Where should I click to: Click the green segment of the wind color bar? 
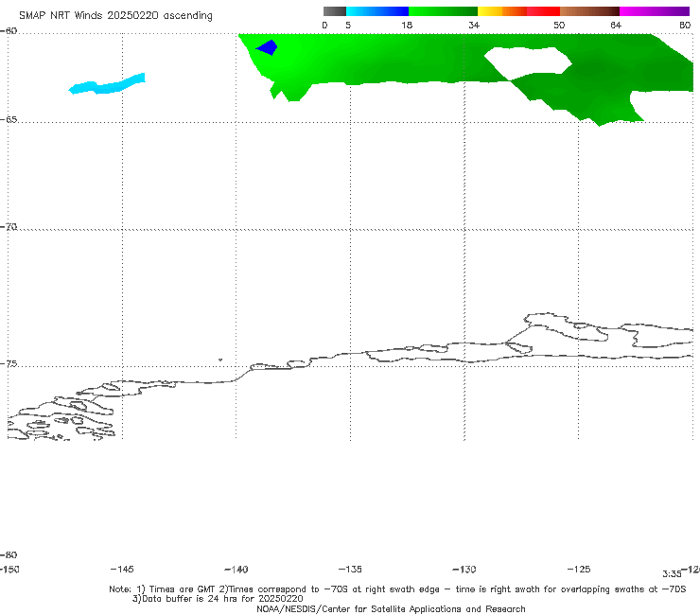pyautogui.click(x=444, y=11)
